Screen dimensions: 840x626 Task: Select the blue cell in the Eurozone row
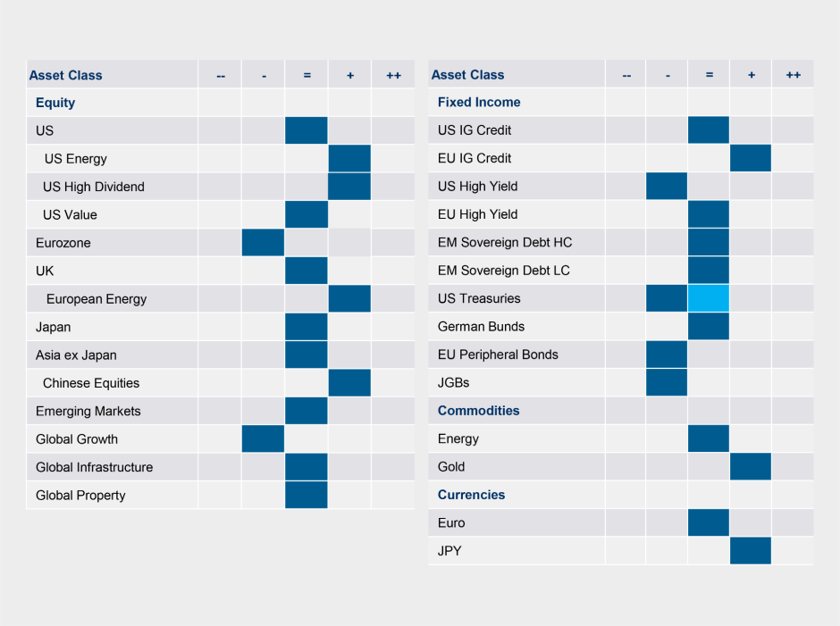click(x=263, y=243)
